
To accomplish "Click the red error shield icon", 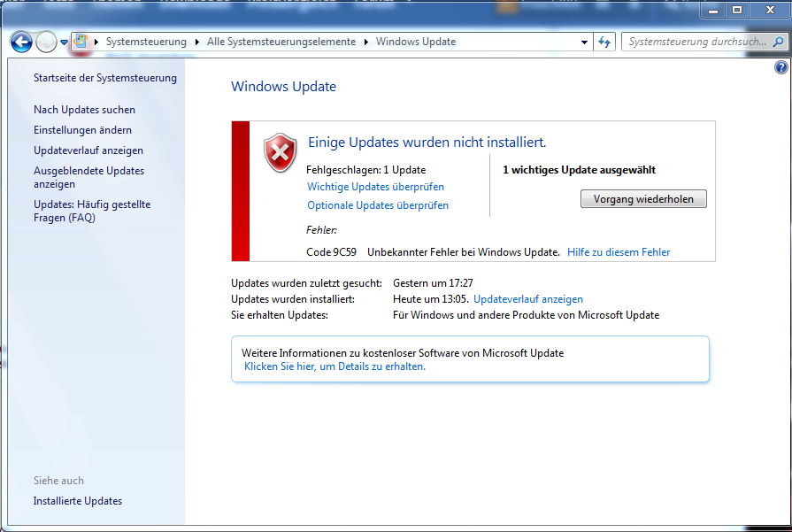I will [281, 152].
